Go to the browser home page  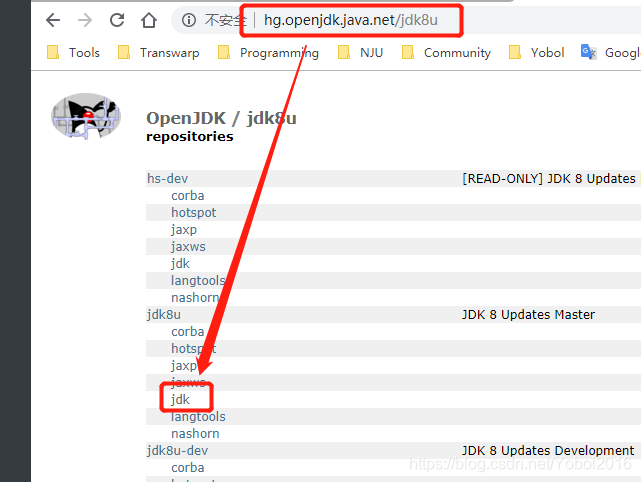[149, 20]
